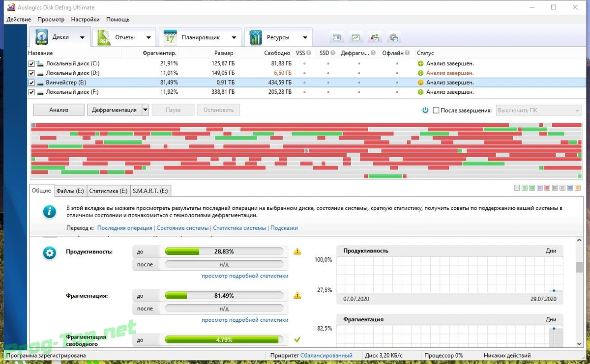Open the Помощь menu
This screenshot has height=364, width=590.
click(x=118, y=19)
